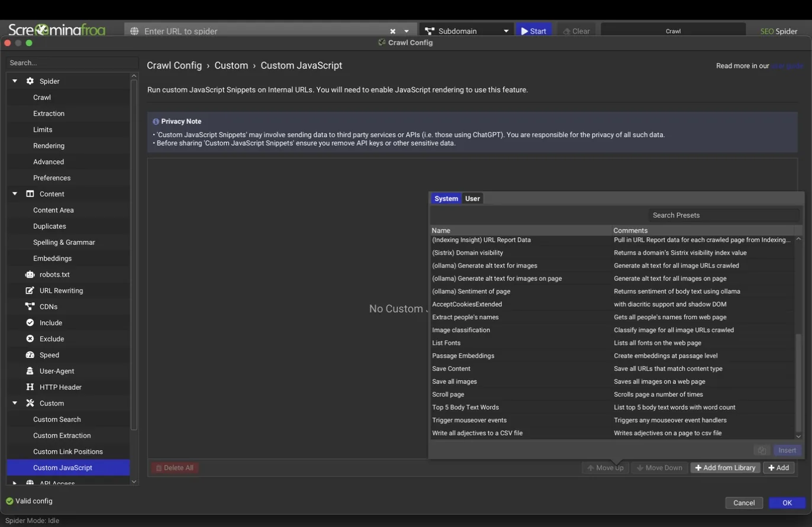Click the HTTP Header H icon

coord(30,387)
